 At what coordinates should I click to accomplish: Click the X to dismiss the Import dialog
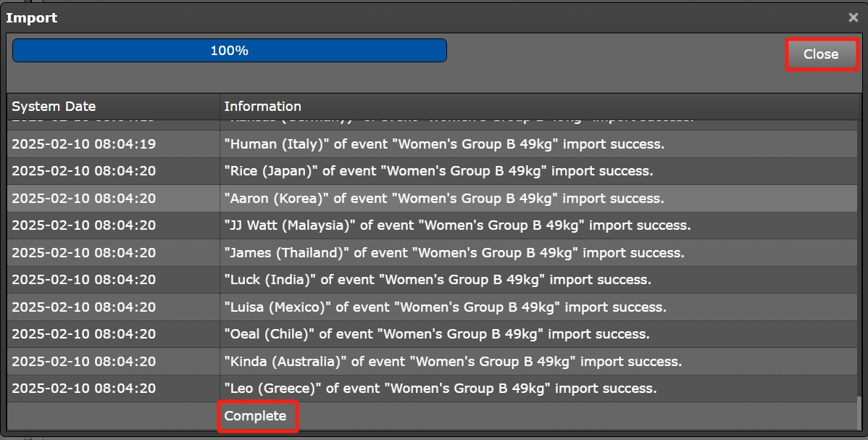pyautogui.click(x=853, y=17)
